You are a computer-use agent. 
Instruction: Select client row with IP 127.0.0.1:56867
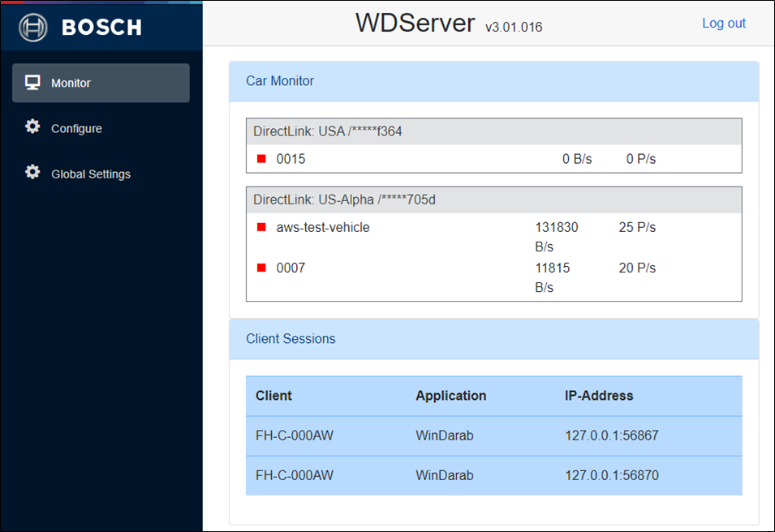pyautogui.click(x=493, y=435)
